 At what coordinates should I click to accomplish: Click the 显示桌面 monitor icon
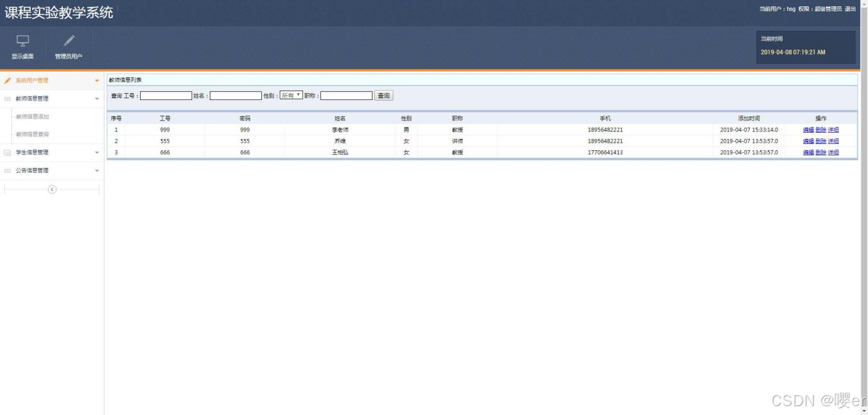click(x=23, y=41)
